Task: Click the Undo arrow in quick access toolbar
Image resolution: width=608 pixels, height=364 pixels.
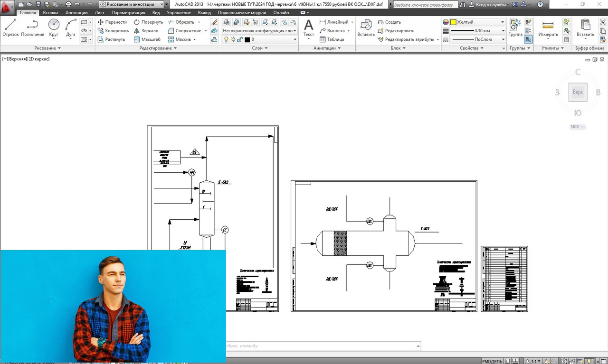Action: point(77,4)
